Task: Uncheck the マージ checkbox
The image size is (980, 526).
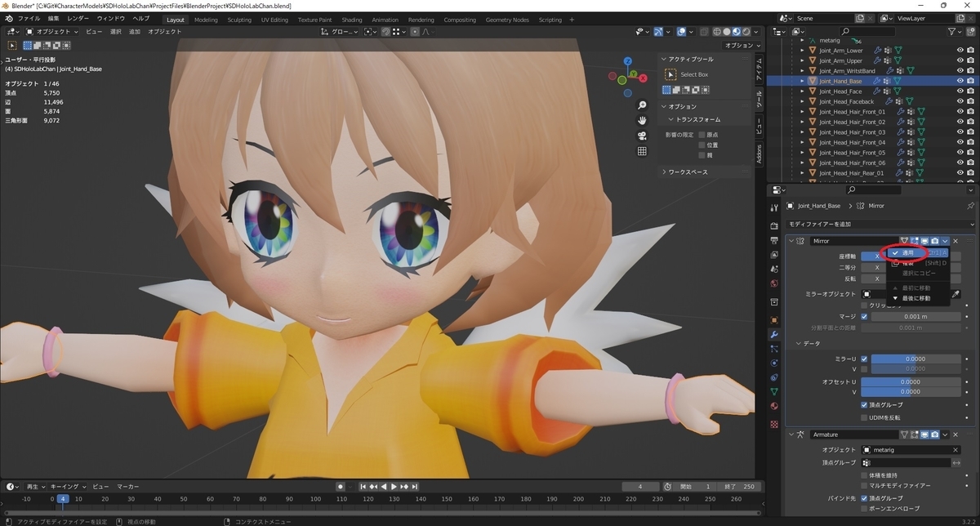Action: pyautogui.click(x=865, y=316)
